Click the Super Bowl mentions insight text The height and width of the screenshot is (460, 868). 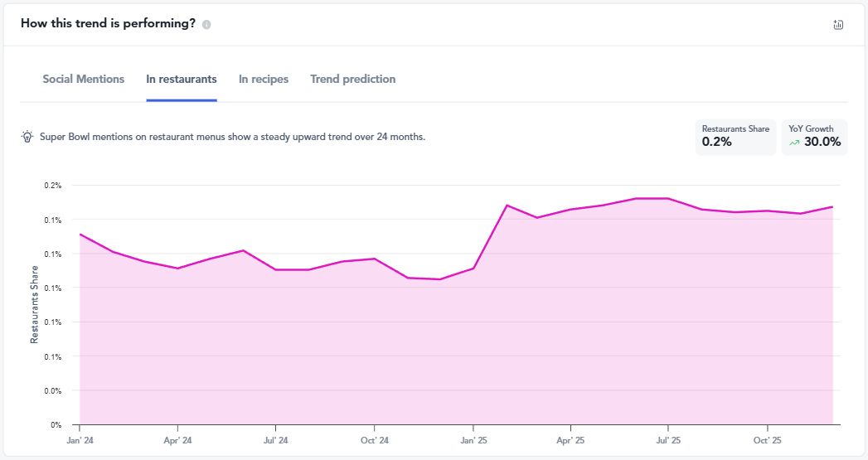(x=232, y=137)
